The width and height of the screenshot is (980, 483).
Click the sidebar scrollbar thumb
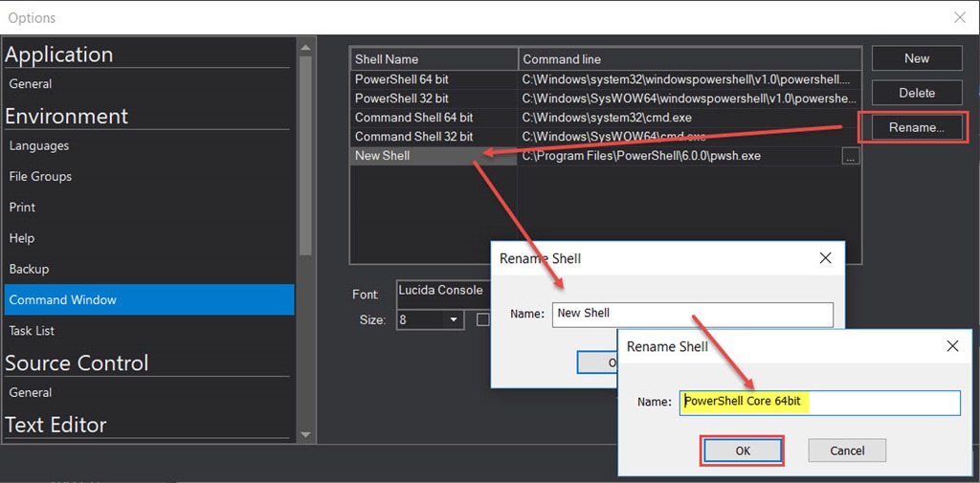[x=305, y=155]
